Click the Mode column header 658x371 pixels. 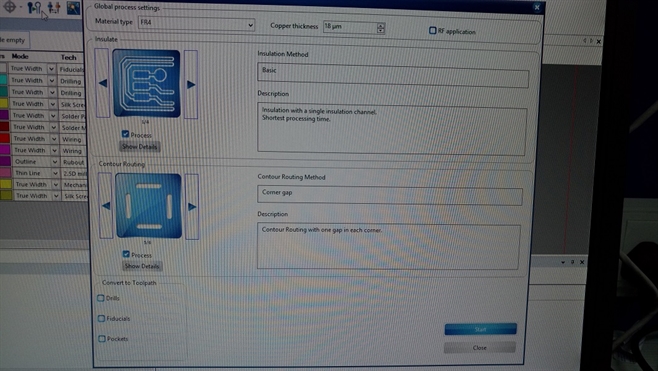click(x=20, y=56)
